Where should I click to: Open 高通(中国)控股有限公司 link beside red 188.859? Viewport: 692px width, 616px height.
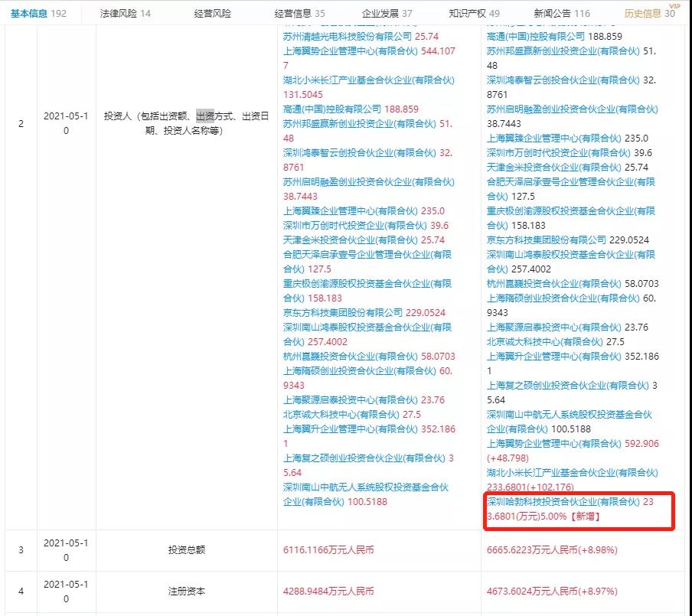coord(332,109)
